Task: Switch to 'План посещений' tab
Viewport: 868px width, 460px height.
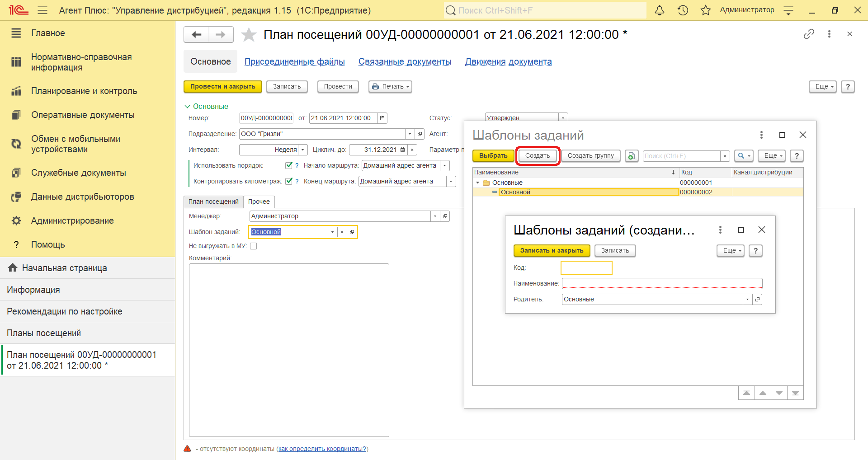Action: pos(213,202)
